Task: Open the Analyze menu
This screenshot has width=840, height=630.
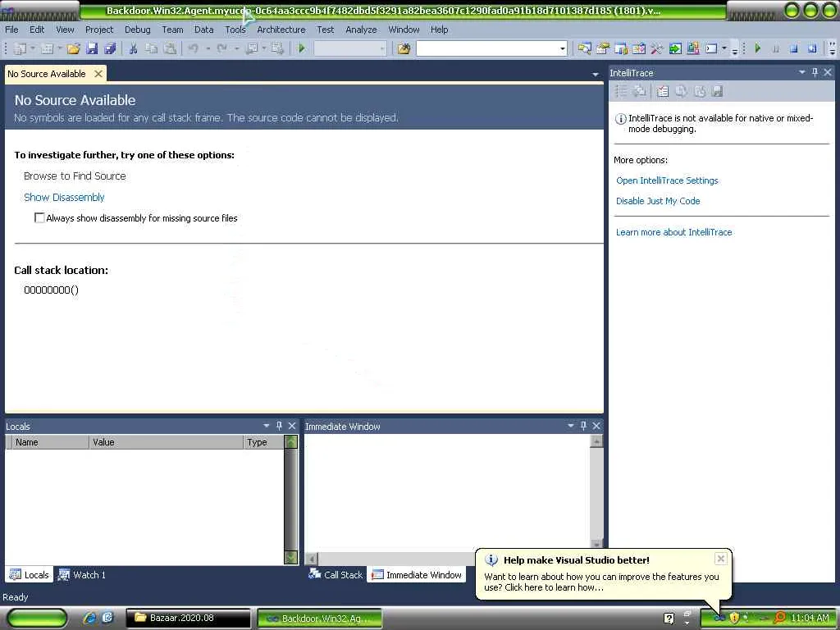Action: (361, 30)
